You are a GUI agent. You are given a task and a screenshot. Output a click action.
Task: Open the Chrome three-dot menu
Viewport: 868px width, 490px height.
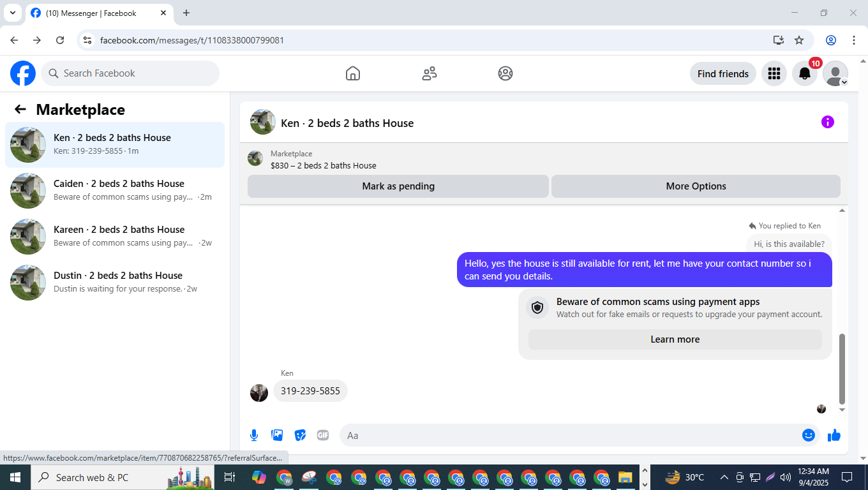coord(854,40)
